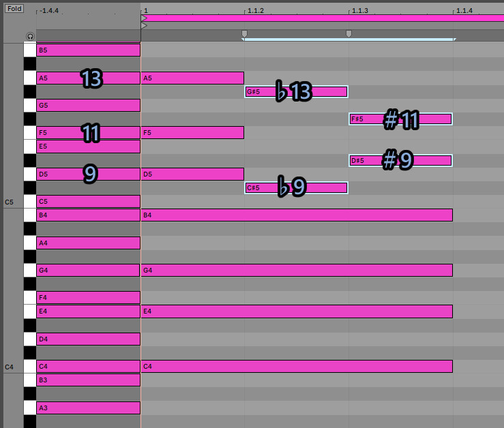Viewport: 504px width, 428px height.
Task: Select the D4 note before bar 1
Action: [x=89, y=339]
